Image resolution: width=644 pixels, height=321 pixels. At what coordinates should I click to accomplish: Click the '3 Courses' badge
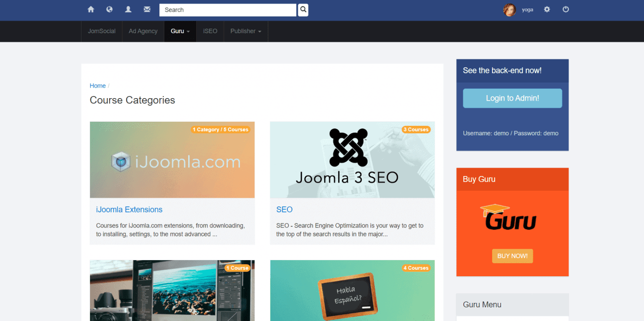[416, 129]
